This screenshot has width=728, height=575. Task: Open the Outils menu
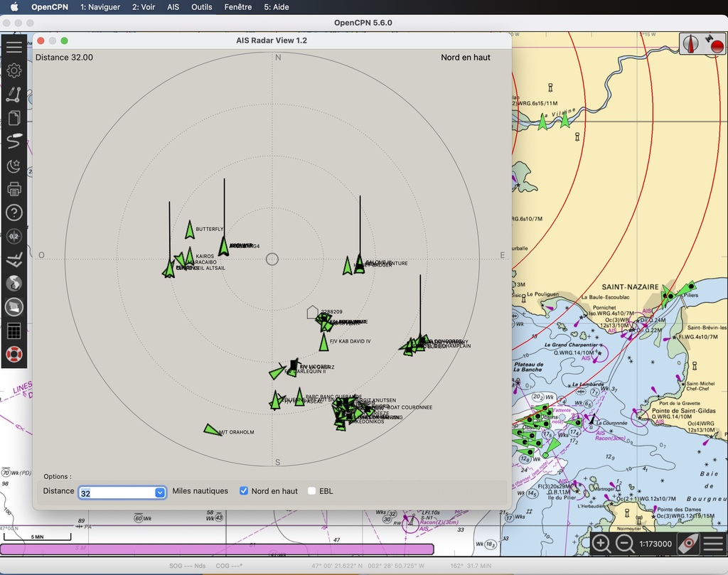coord(201,7)
